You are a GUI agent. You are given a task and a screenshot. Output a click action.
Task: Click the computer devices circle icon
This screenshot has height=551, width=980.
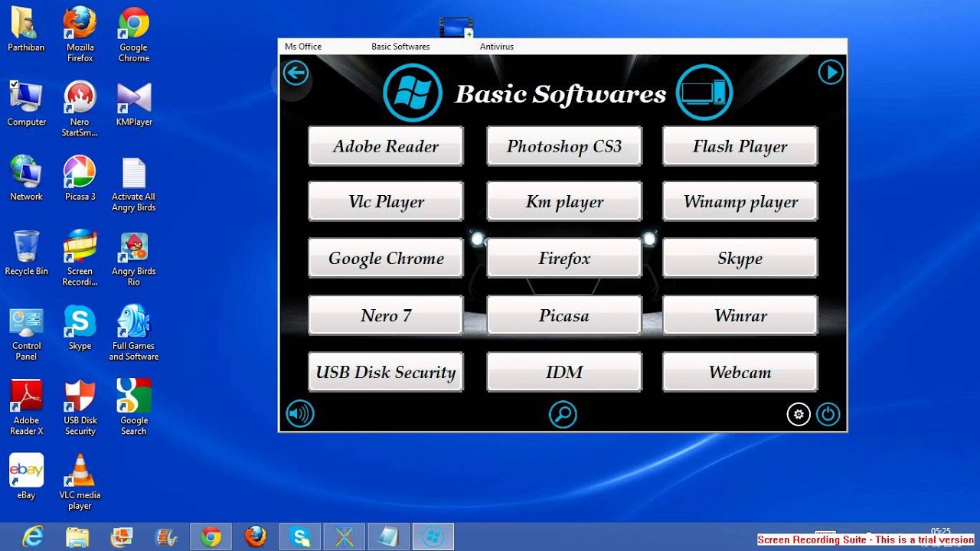(704, 93)
